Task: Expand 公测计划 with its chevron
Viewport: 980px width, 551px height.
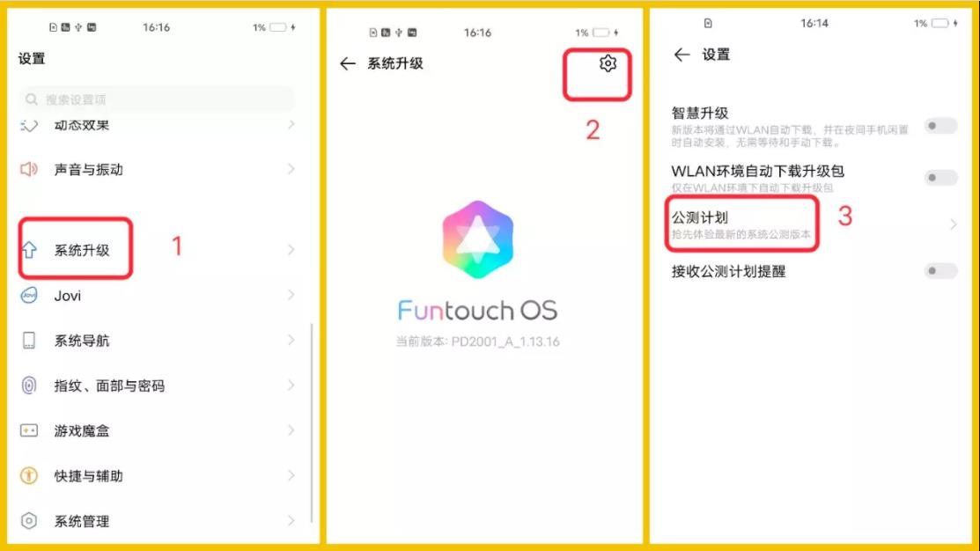Action: point(953,224)
